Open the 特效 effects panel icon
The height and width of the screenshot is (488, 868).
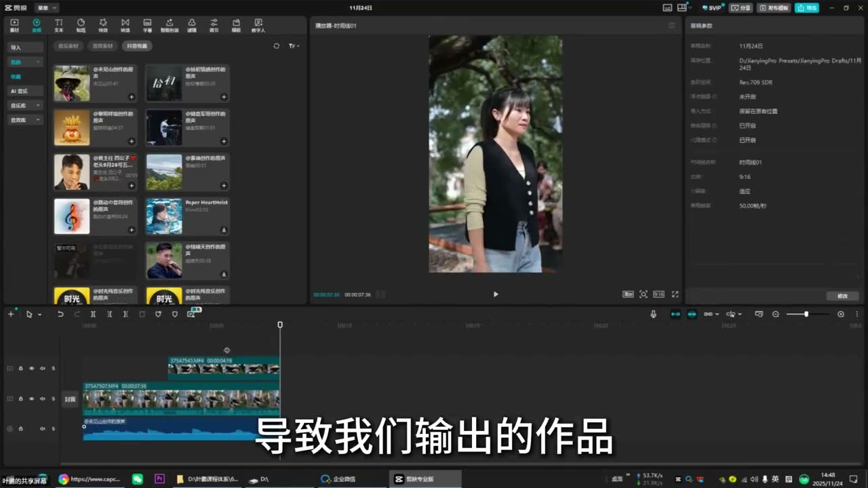[x=103, y=26]
